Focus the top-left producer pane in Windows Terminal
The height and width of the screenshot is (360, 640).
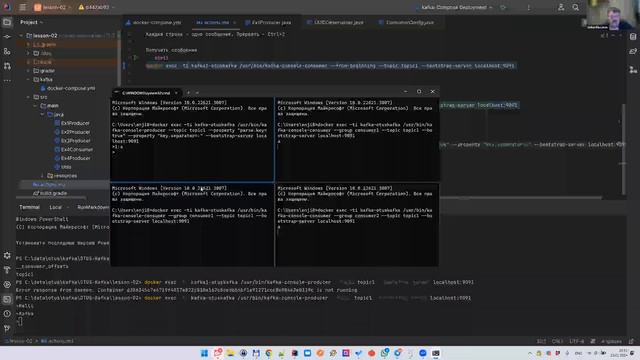pyautogui.click(x=192, y=139)
